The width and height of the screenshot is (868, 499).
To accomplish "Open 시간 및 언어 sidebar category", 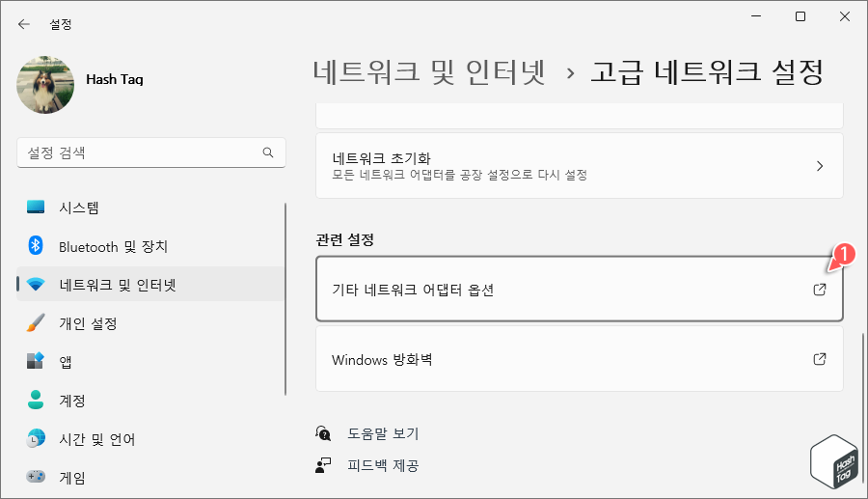I will [x=151, y=438].
